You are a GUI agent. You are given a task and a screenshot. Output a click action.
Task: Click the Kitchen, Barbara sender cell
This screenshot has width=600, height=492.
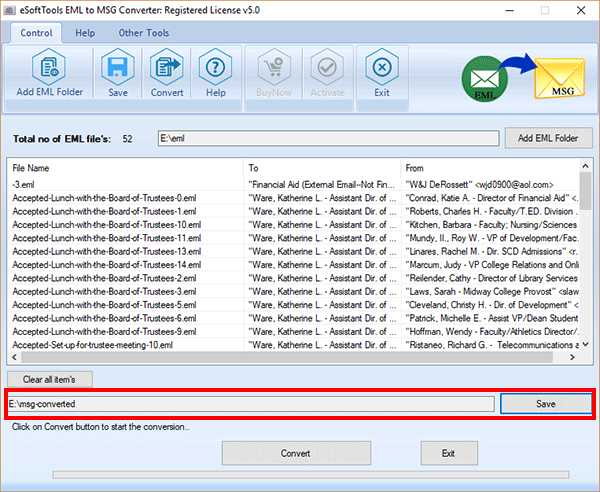coord(492,225)
